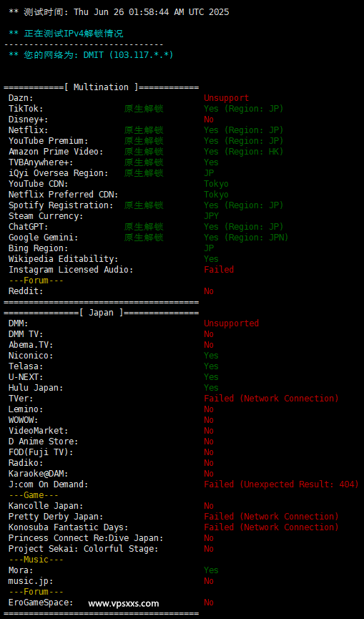364x619 pixels.
Task: Click the Mora Yes result
Action: [x=212, y=570]
